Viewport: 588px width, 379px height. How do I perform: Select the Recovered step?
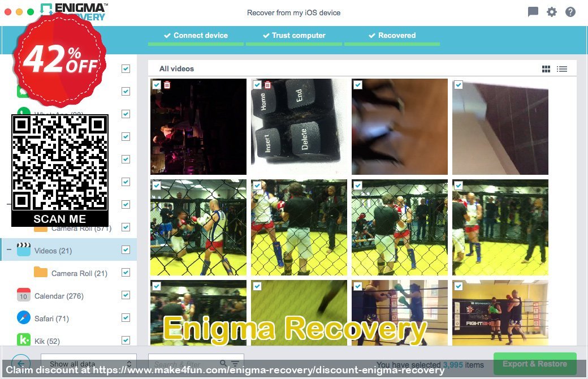coord(392,36)
